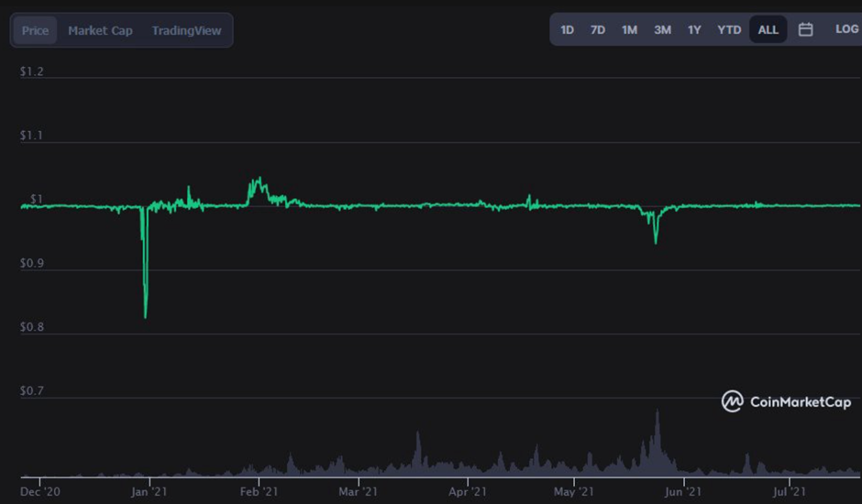Click the volume spike in mid-March '21
This screenshot has width=862, height=504.
pyautogui.click(x=417, y=434)
